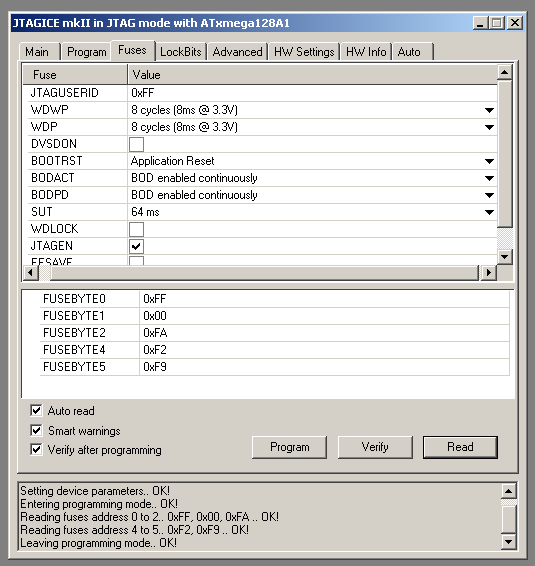The width and height of the screenshot is (535, 566).
Task: Toggle the DVSDON fuse checkbox
Action: coord(136,144)
